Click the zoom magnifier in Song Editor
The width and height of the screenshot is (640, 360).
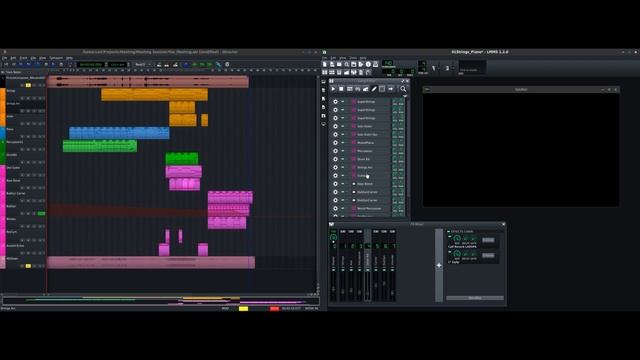click(x=403, y=89)
